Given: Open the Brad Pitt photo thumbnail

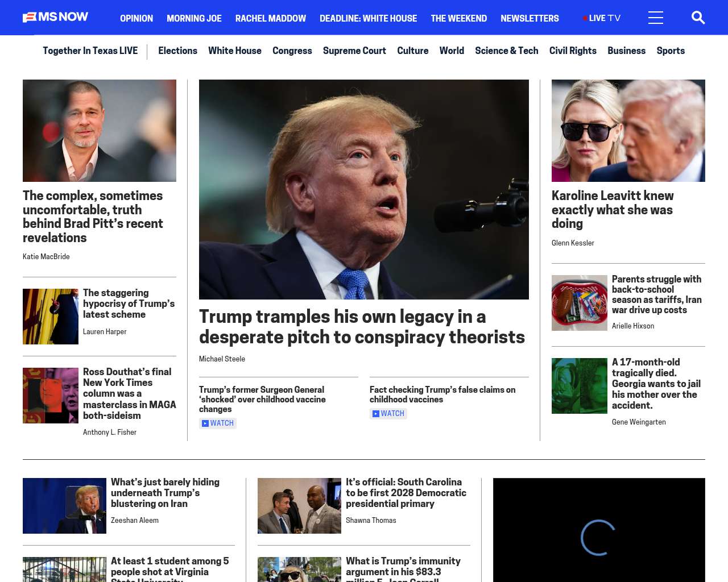Looking at the screenshot, I should point(100,131).
